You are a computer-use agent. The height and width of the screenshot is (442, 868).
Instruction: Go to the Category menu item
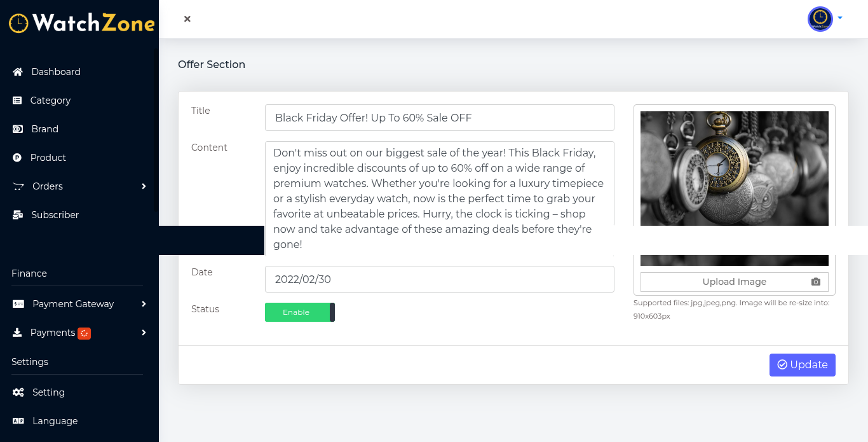[x=50, y=100]
